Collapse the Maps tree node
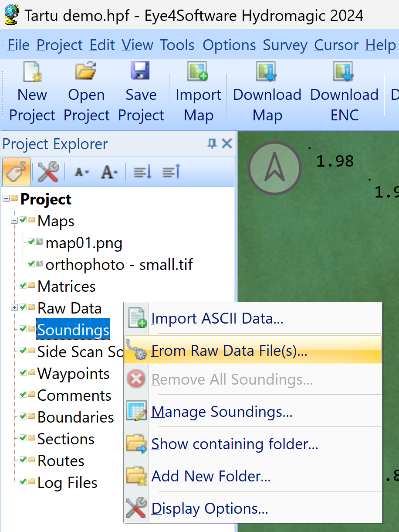This screenshot has width=399, height=532. coord(14,220)
